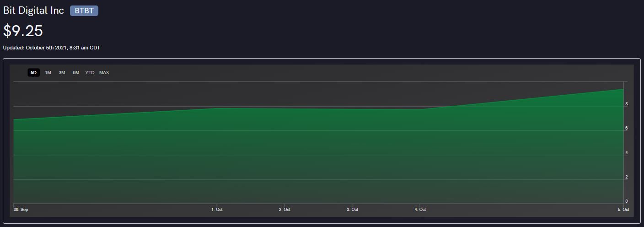The width and height of the screenshot is (644, 227).
Task: Display MAX price history
Action: pos(104,73)
